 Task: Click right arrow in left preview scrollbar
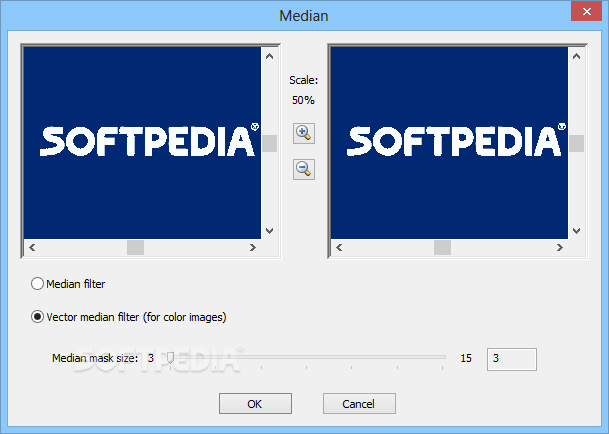coord(253,248)
